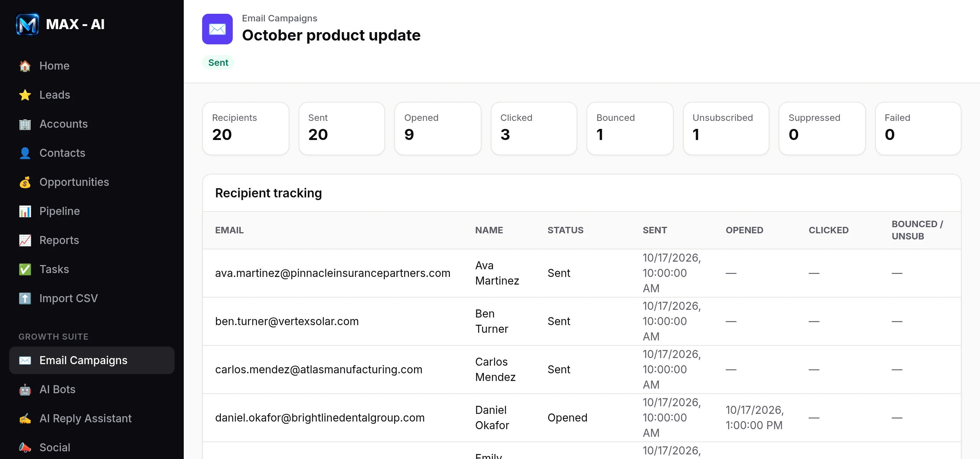Image resolution: width=980 pixels, height=459 pixels.
Task: Click the GROWTH SUITE section label
Action: point(54,337)
